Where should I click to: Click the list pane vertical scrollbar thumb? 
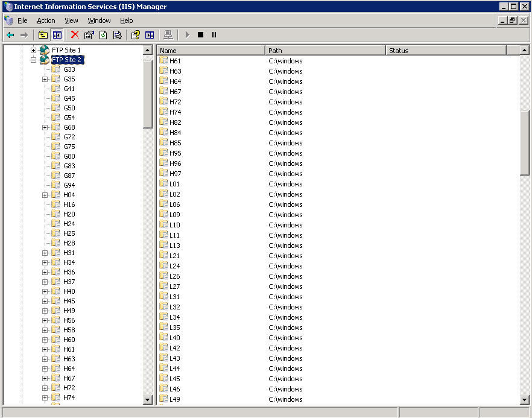click(x=524, y=143)
